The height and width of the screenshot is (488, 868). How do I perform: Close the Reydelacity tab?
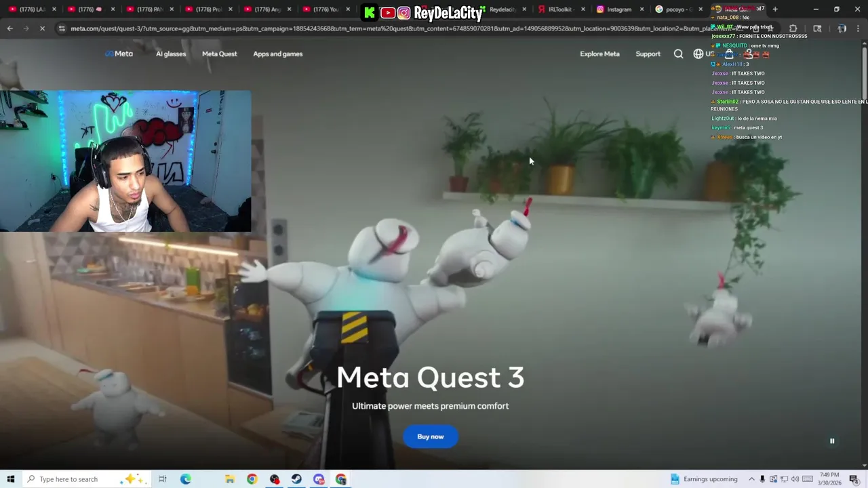click(x=524, y=9)
